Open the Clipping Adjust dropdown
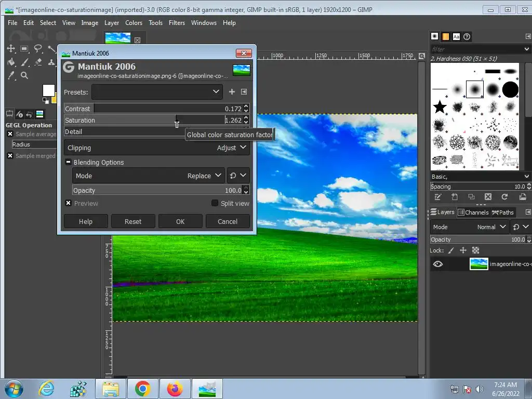 click(x=157, y=148)
